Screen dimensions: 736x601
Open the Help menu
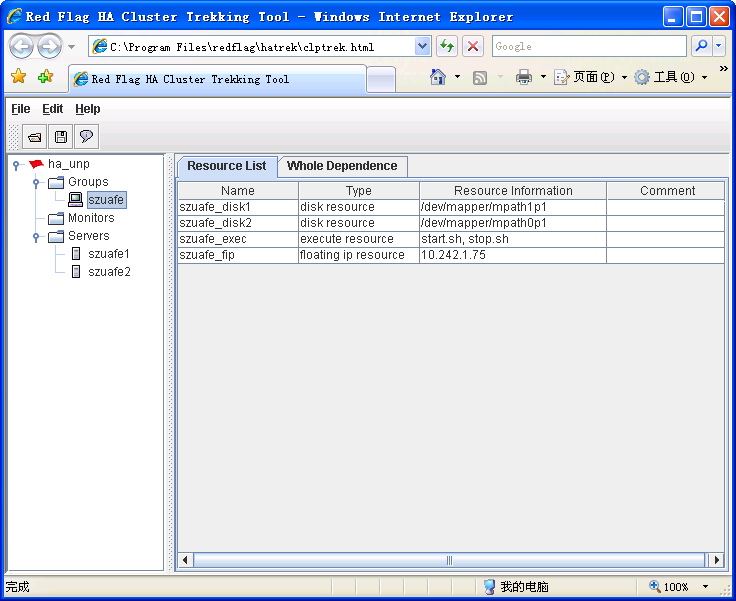click(88, 109)
